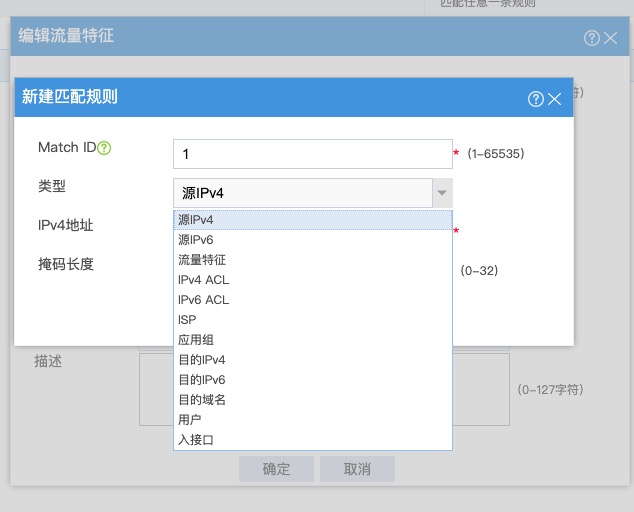Click help icon in 编辑流量特征 title bar

592,37
